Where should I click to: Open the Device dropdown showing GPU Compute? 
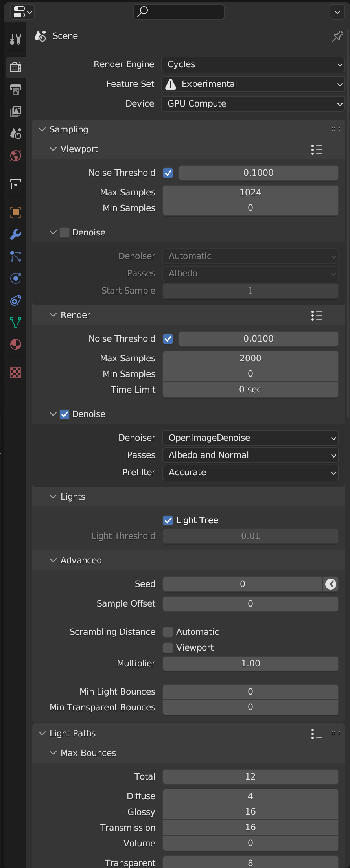point(253,104)
